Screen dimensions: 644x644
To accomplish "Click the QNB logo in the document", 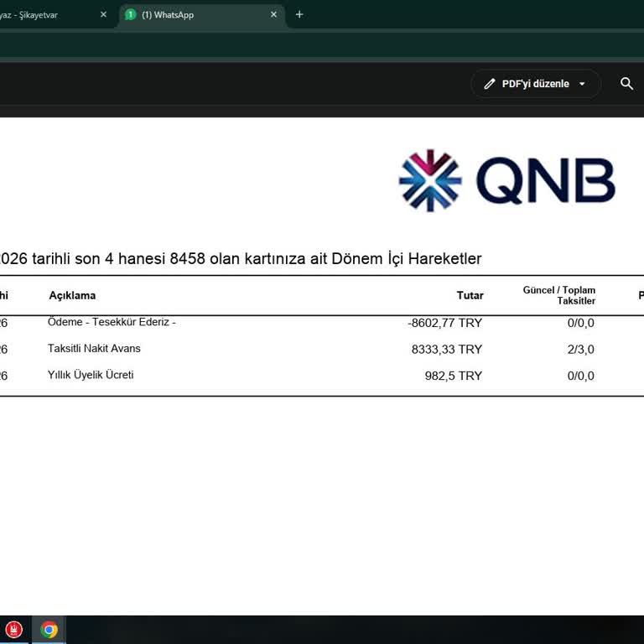I will pos(506,181).
